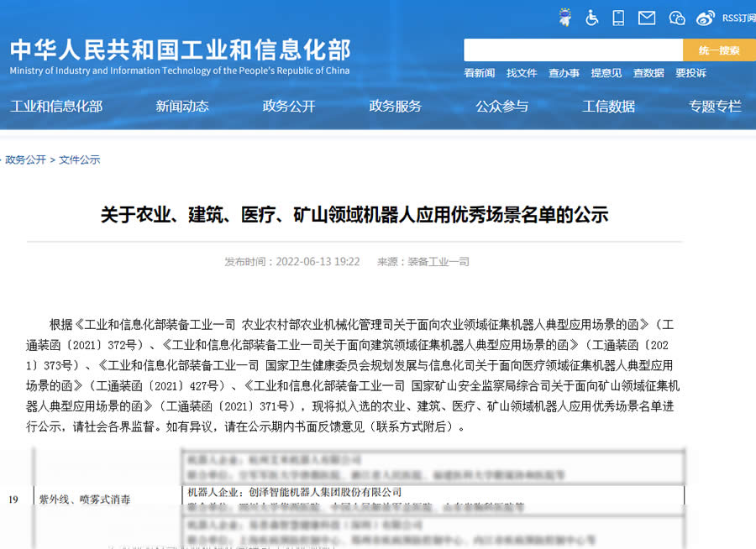The width and height of the screenshot is (756, 549).
Task: Select 公众参与 in the navigation bar
Action: pyautogui.click(x=502, y=107)
